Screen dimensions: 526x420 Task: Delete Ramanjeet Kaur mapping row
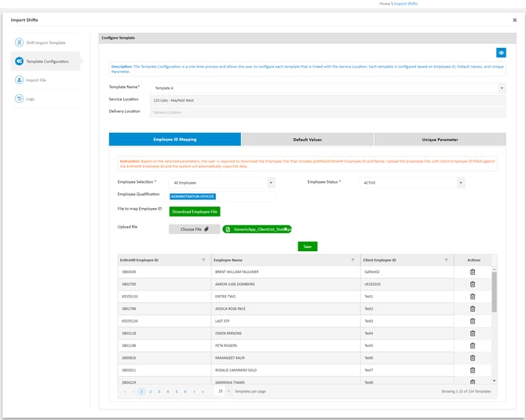tap(473, 358)
